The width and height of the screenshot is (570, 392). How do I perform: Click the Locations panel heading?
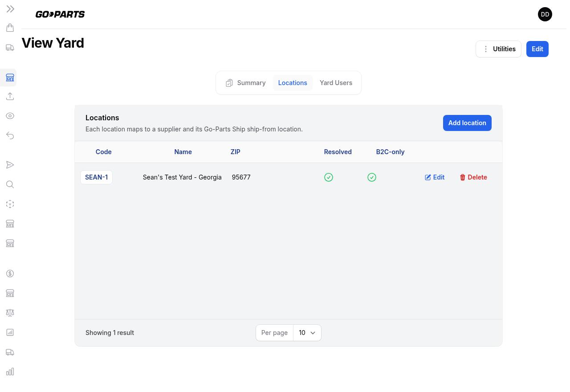pos(102,118)
